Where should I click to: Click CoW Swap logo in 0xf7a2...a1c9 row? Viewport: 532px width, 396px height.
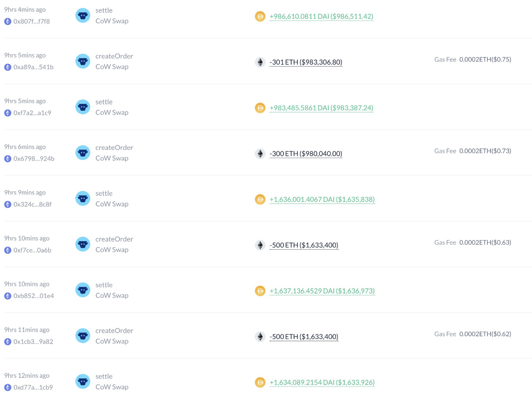coord(83,107)
